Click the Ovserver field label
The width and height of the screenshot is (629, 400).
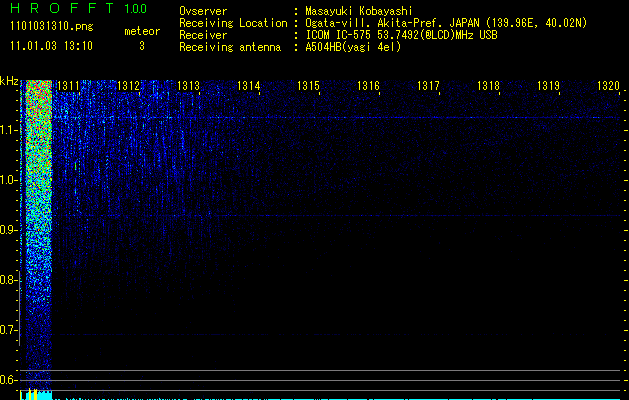[x=203, y=11]
